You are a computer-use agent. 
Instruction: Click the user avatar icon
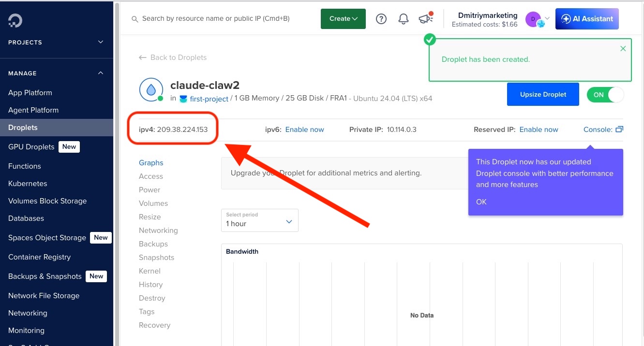click(533, 19)
